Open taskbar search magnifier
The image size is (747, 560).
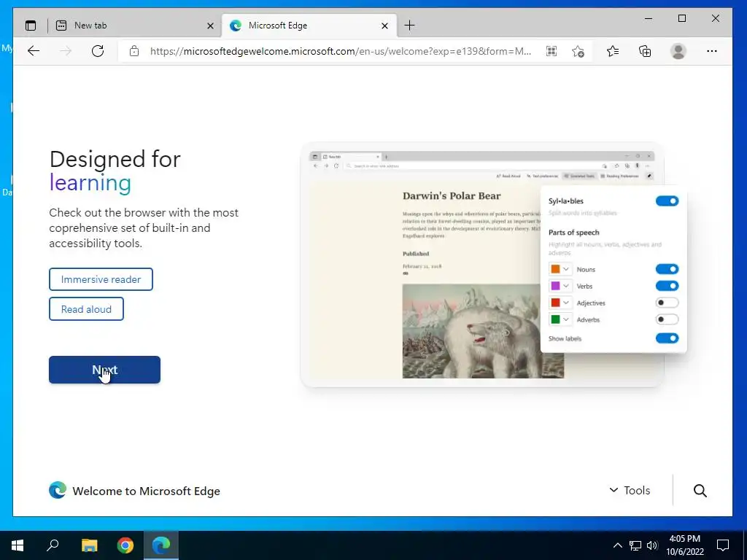[x=53, y=545]
